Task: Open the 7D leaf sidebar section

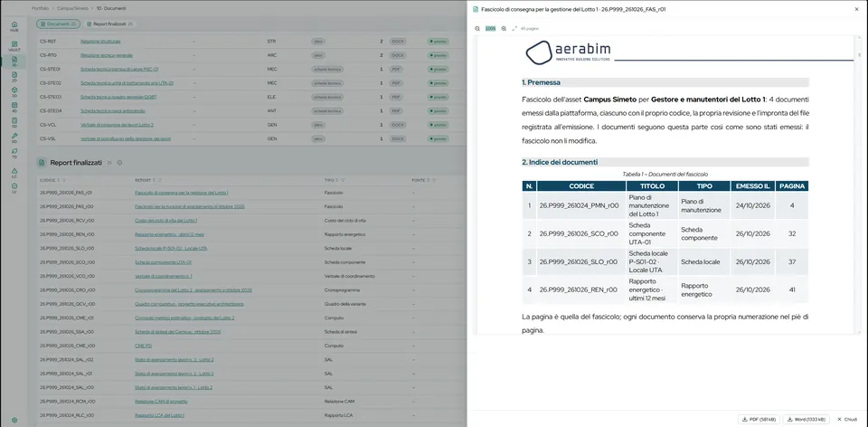Action: click(14, 152)
